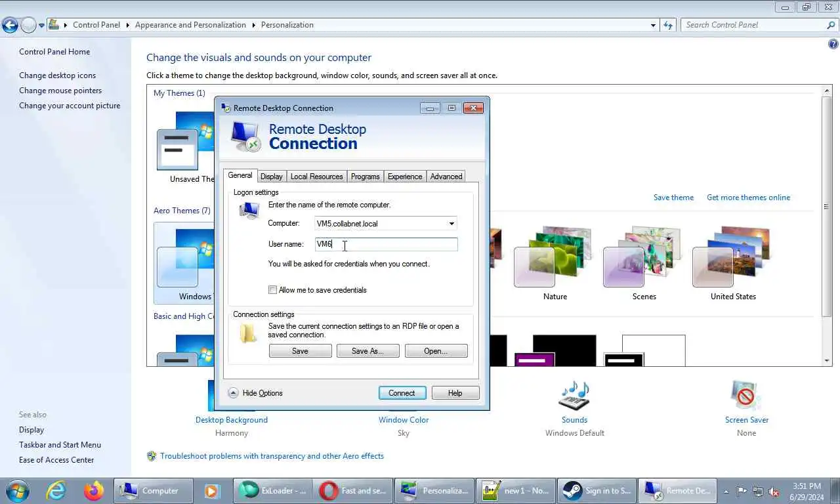The image size is (840, 504).
Task: Click the Open... button
Action: point(436,351)
